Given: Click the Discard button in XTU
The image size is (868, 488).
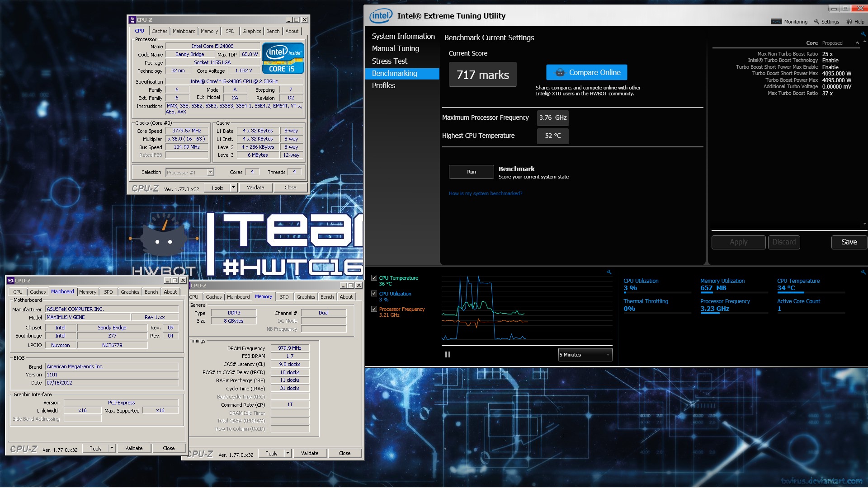Looking at the screenshot, I should (784, 242).
